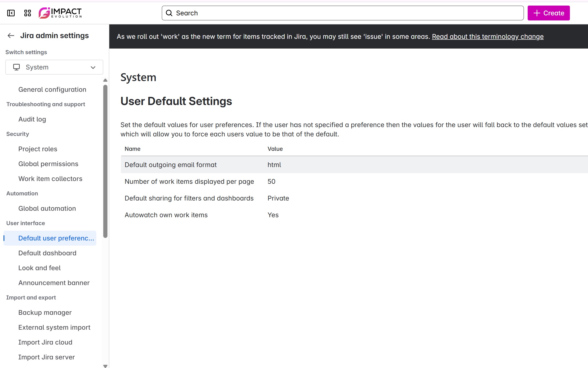Click the plus icon on the Create button
This screenshot has width=588, height=368.
click(537, 13)
